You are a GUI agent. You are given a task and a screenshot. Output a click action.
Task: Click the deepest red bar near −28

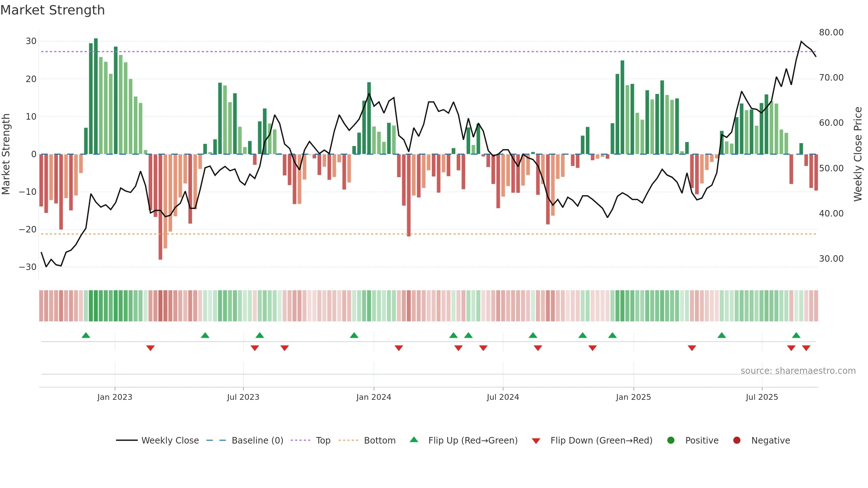tap(160, 207)
